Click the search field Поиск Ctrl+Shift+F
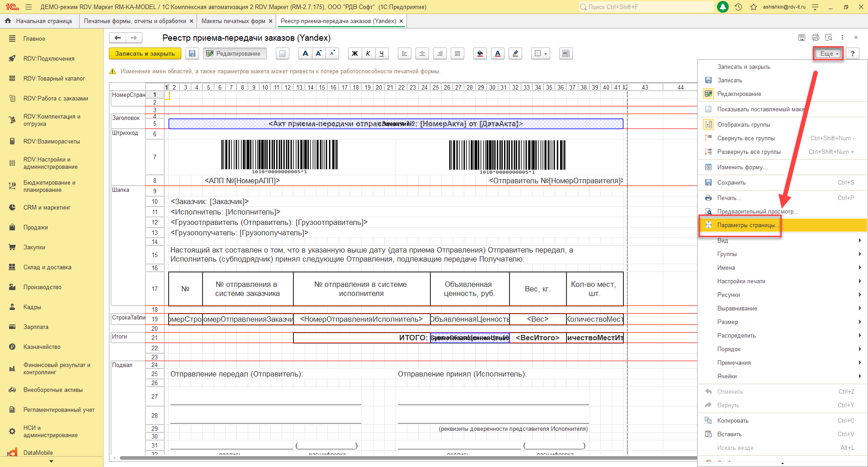This screenshot has width=868, height=467. [646, 7]
